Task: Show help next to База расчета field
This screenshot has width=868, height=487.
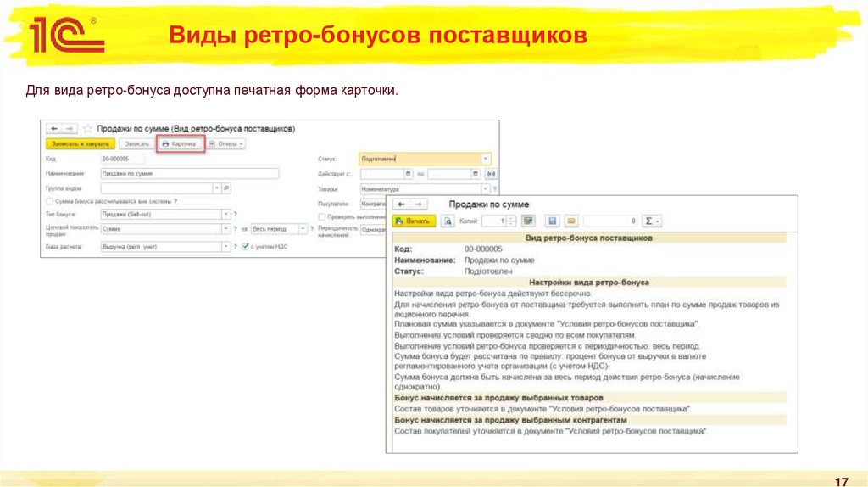Action: [x=236, y=247]
